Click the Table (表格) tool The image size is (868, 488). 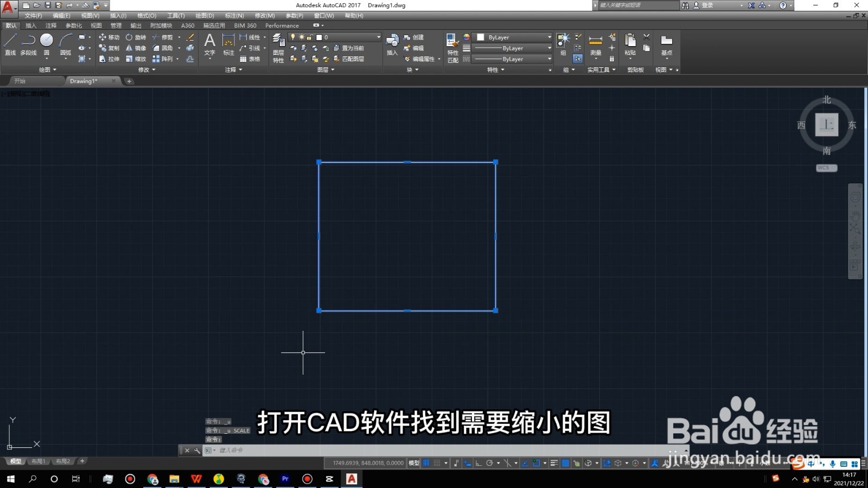point(250,59)
